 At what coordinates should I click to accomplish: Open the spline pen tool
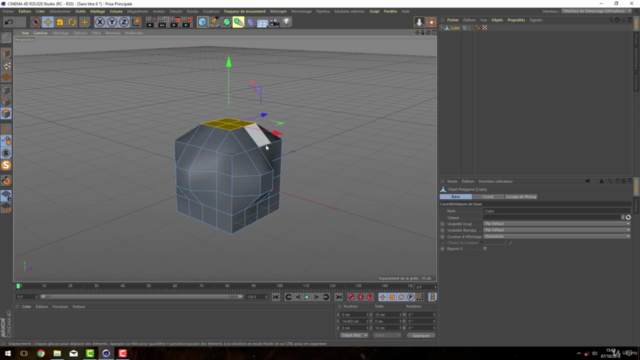(215, 22)
